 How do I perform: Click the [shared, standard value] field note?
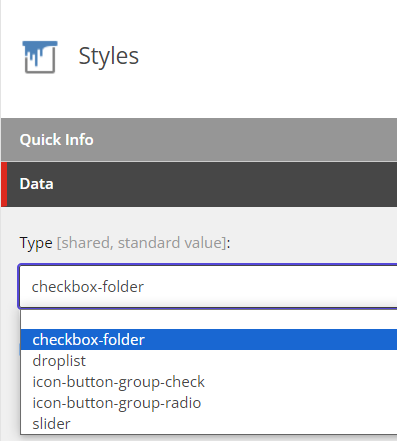point(142,243)
